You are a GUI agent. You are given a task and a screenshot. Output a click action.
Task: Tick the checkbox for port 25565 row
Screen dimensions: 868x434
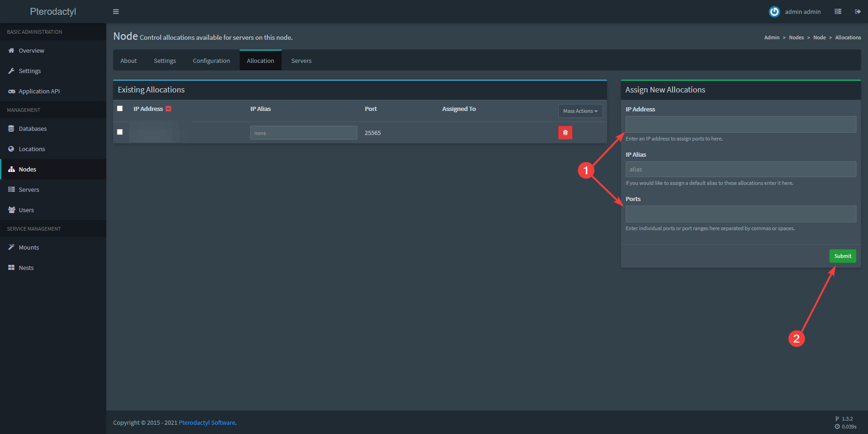coord(120,132)
